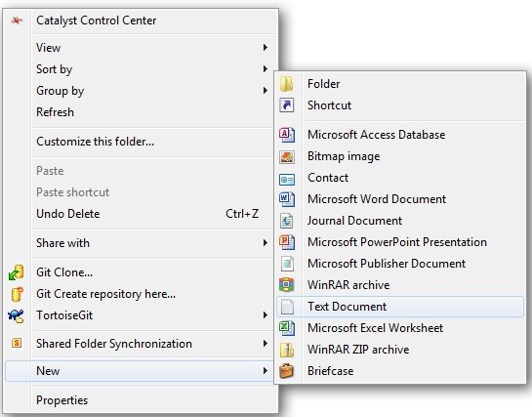The height and width of the screenshot is (417, 532).
Task: Create a new Bitmap image
Action: click(400, 156)
